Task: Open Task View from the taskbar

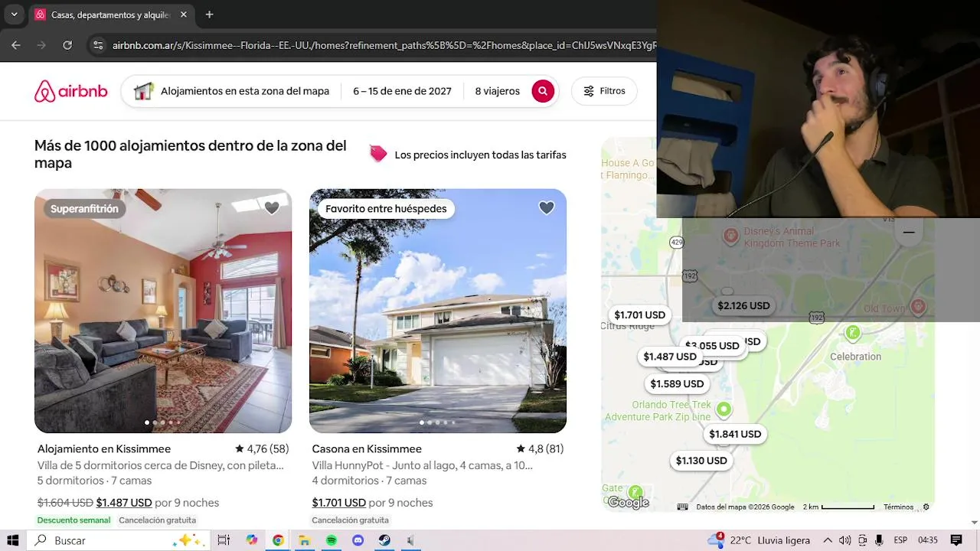Action: point(224,540)
